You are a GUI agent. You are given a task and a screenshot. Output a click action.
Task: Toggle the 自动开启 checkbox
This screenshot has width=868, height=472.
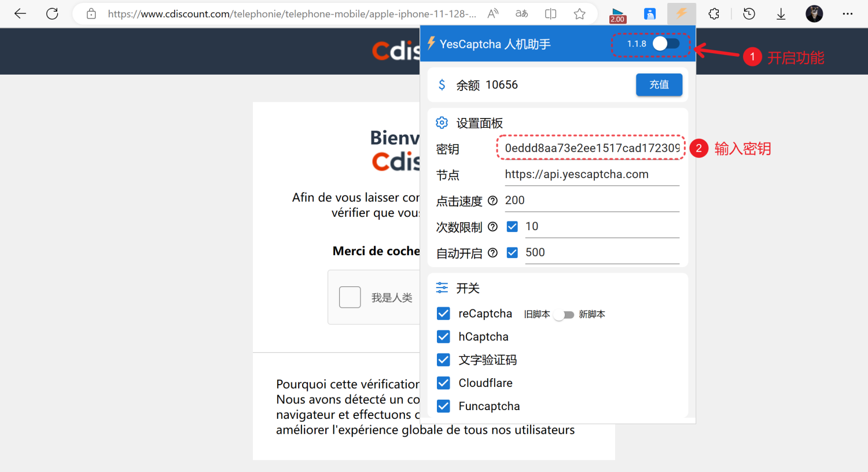(512, 252)
